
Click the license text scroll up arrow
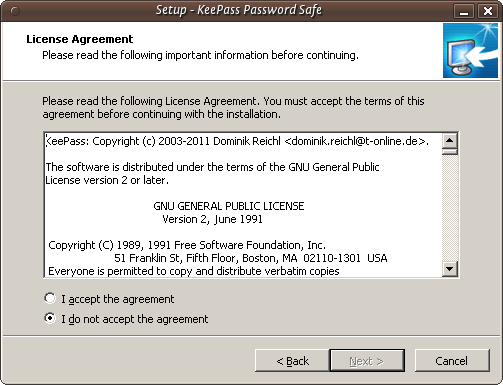point(450,140)
